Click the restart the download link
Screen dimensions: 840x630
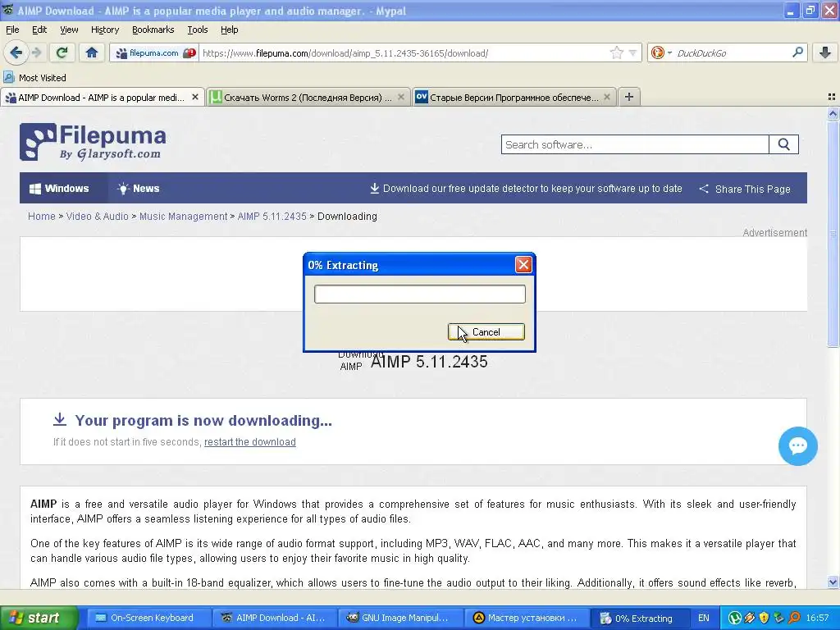point(249,442)
